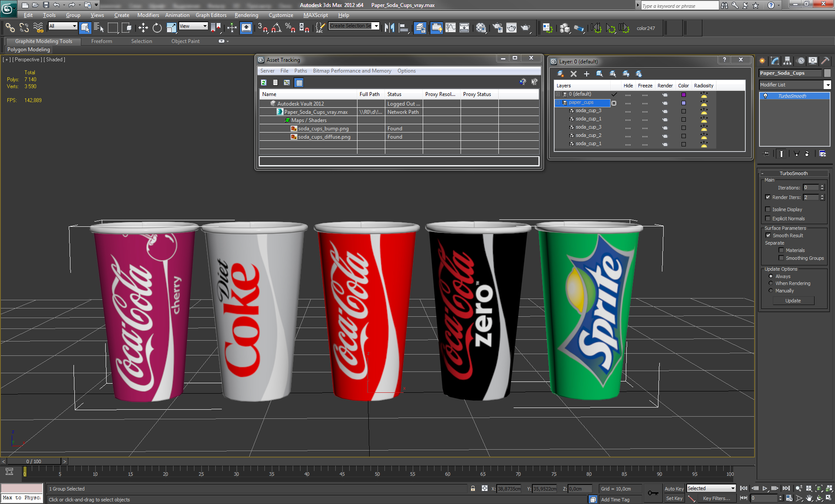Image resolution: width=835 pixels, height=504 pixels.
Task: Add selected objects to layer plus icon
Action: pyautogui.click(x=586, y=74)
